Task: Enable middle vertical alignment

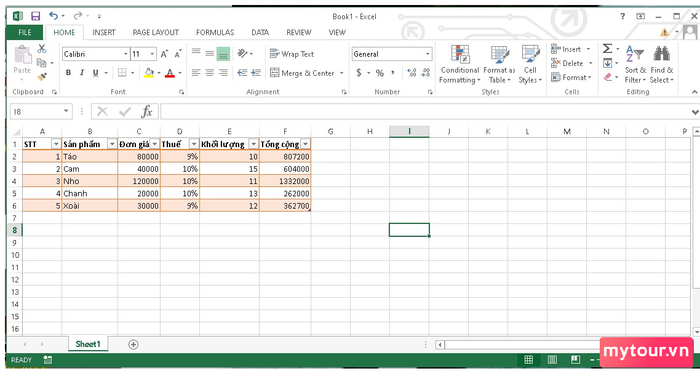Action: [209, 54]
